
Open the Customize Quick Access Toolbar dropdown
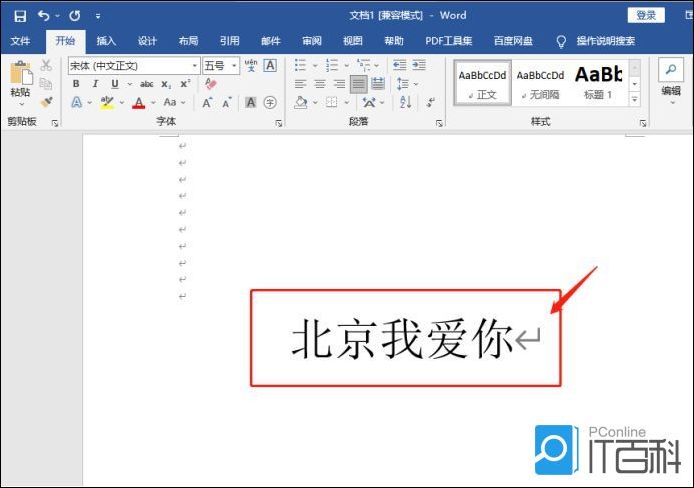pos(98,16)
